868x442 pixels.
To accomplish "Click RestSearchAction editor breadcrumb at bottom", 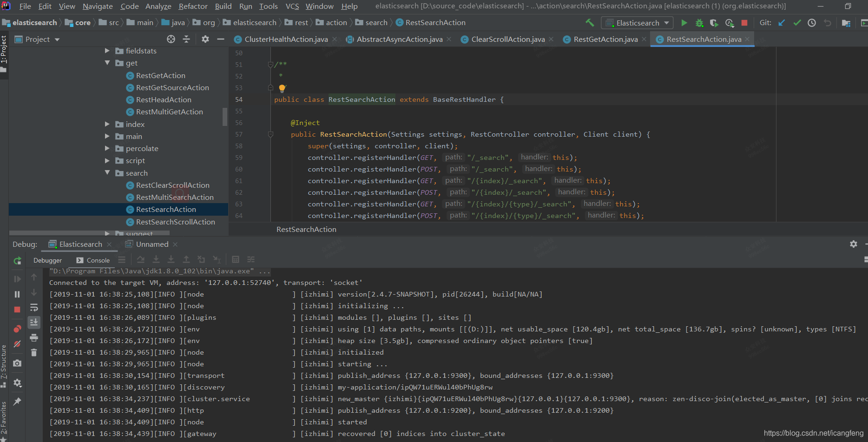I will click(306, 230).
